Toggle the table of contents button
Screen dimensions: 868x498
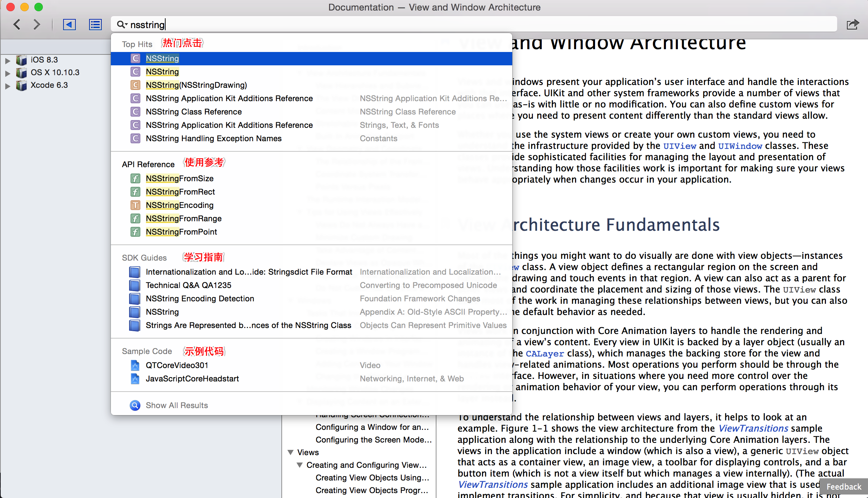[x=95, y=25]
